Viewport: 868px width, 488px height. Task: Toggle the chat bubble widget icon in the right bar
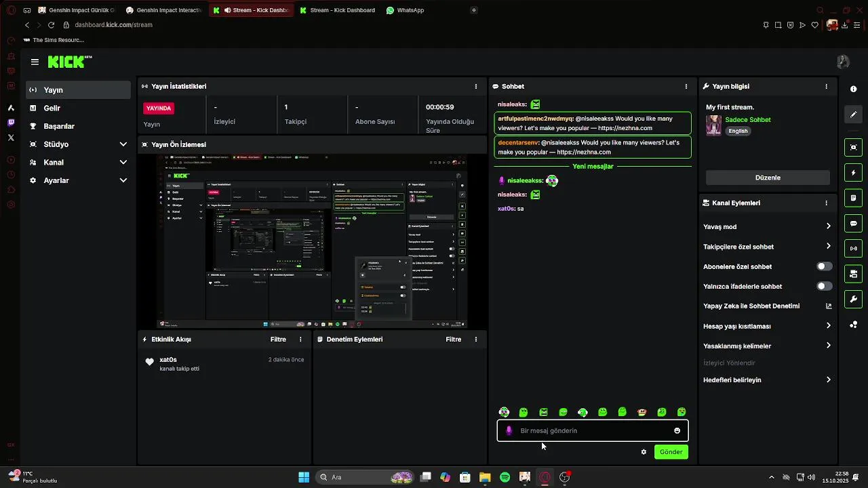point(853,223)
